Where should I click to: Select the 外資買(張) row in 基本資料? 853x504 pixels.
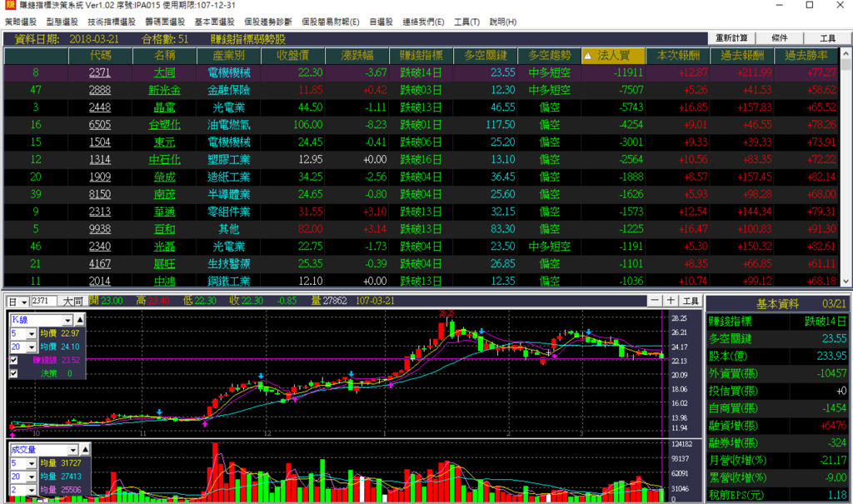777,373
